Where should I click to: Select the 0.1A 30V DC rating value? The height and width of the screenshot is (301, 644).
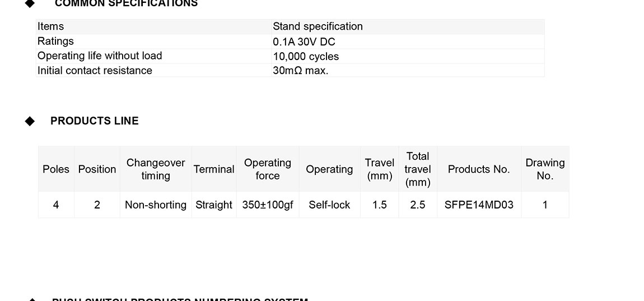[x=304, y=41]
